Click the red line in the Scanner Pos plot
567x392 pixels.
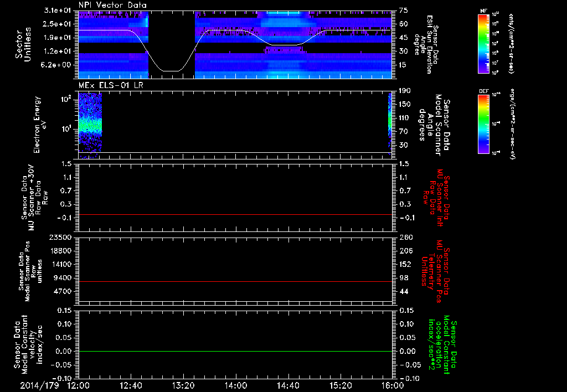point(235,281)
